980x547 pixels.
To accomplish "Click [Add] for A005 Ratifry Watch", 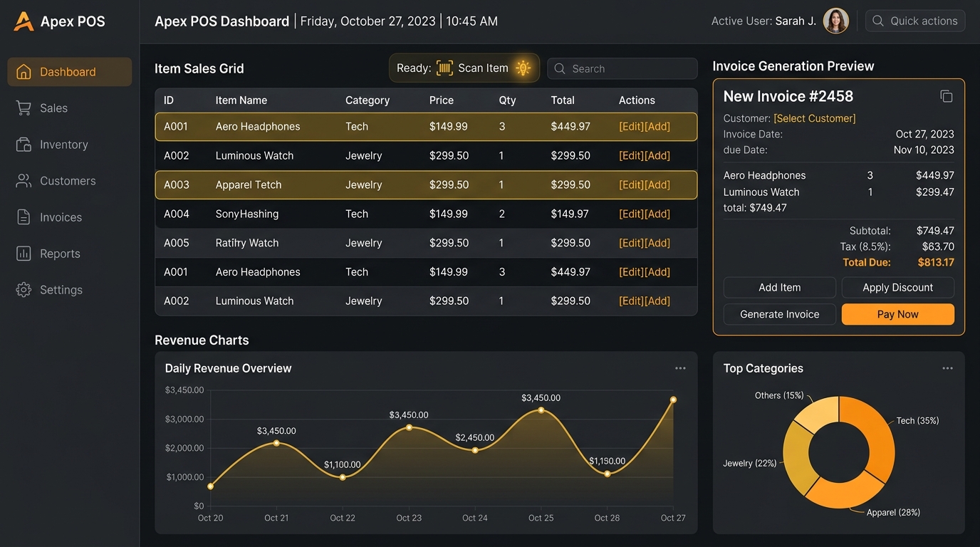I will [x=657, y=243].
